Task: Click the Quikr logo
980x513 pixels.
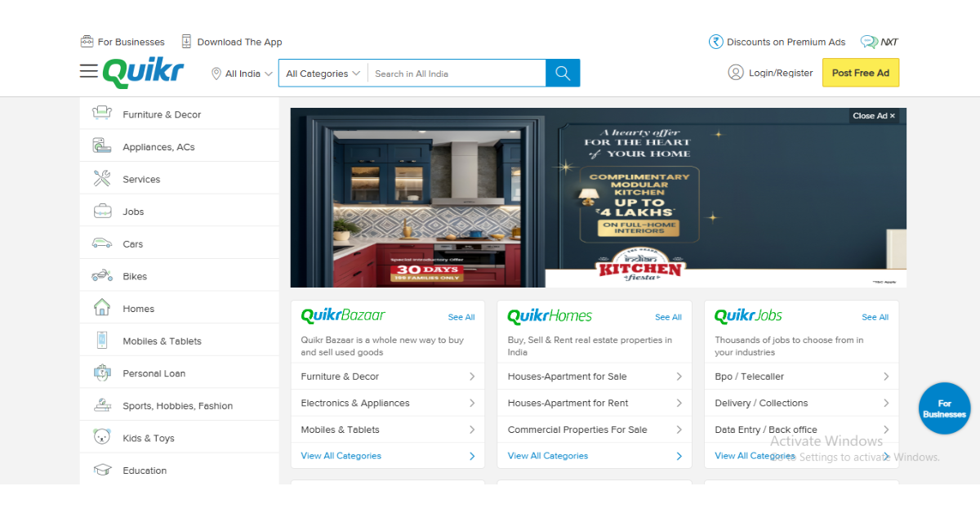Action: click(143, 73)
